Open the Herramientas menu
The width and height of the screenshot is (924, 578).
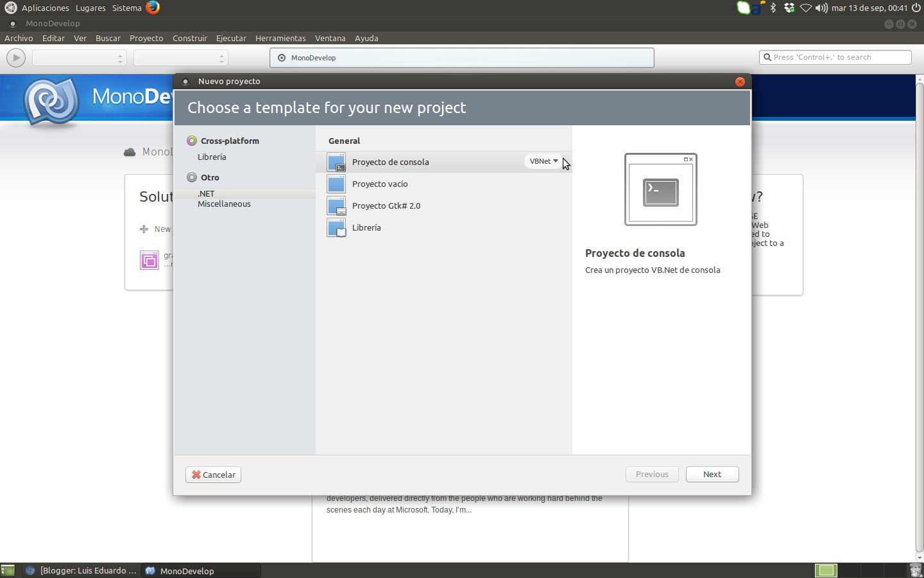(280, 38)
